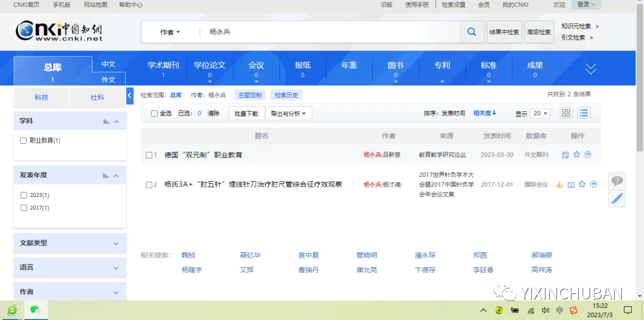This screenshot has width=644, height=320.
Task: Switch to the 学术期刊 tab
Action: [163, 68]
